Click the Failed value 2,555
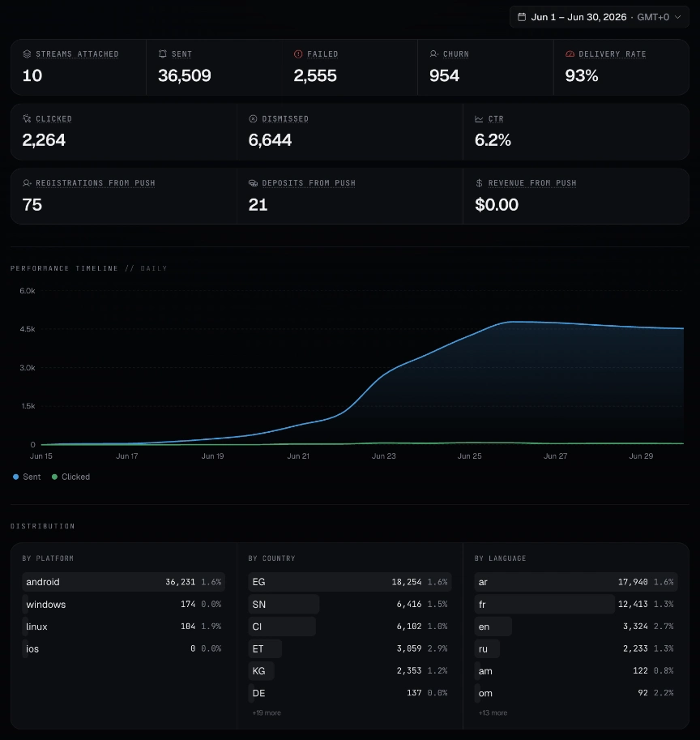Screen dimensions: 700x740 tap(315, 75)
